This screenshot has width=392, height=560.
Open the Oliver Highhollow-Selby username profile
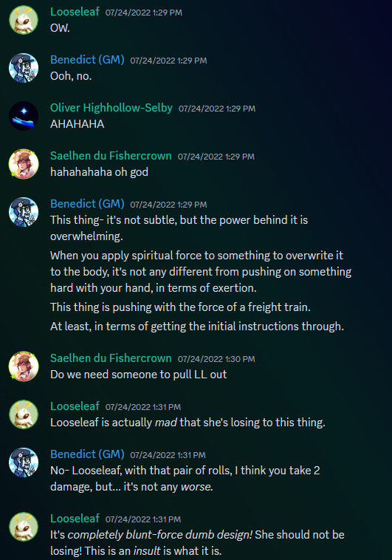click(x=111, y=108)
